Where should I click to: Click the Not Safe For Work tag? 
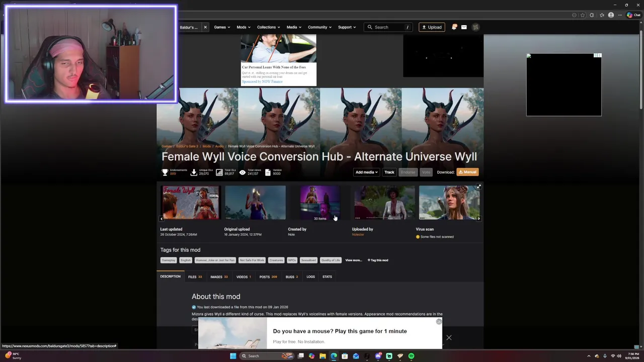(x=252, y=260)
